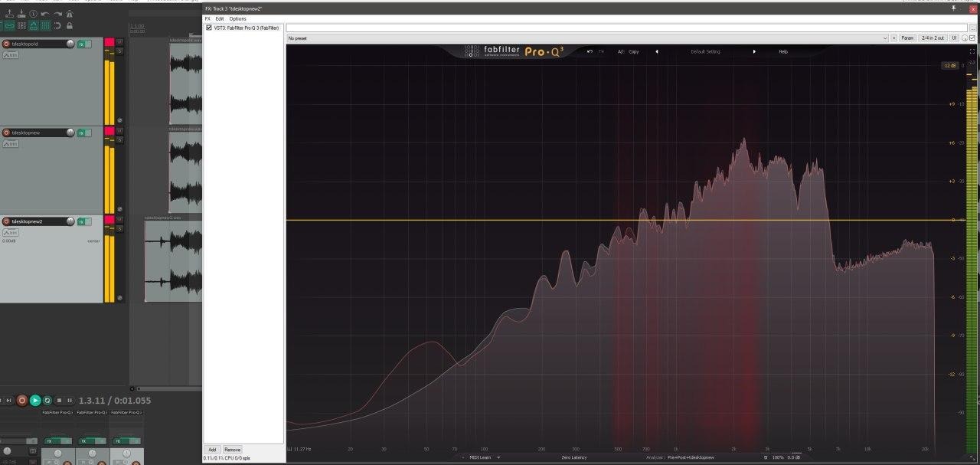
Task: Adjust volume knob on tdesktopold track
Action: point(70,44)
